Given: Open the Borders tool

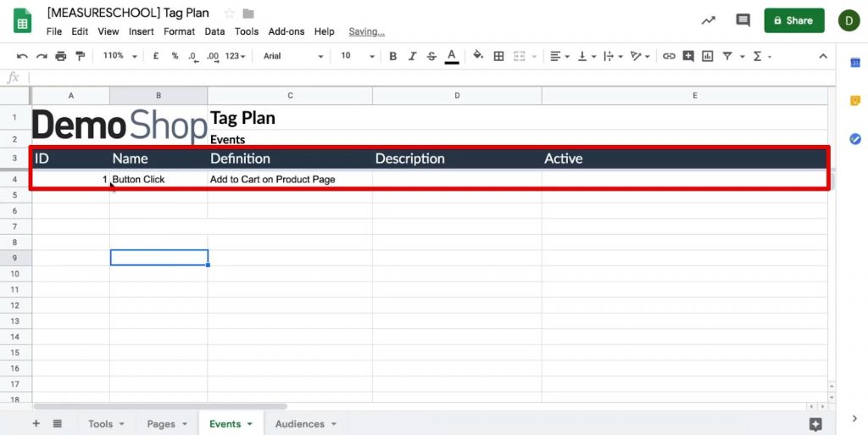Looking at the screenshot, I should click(498, 56).
